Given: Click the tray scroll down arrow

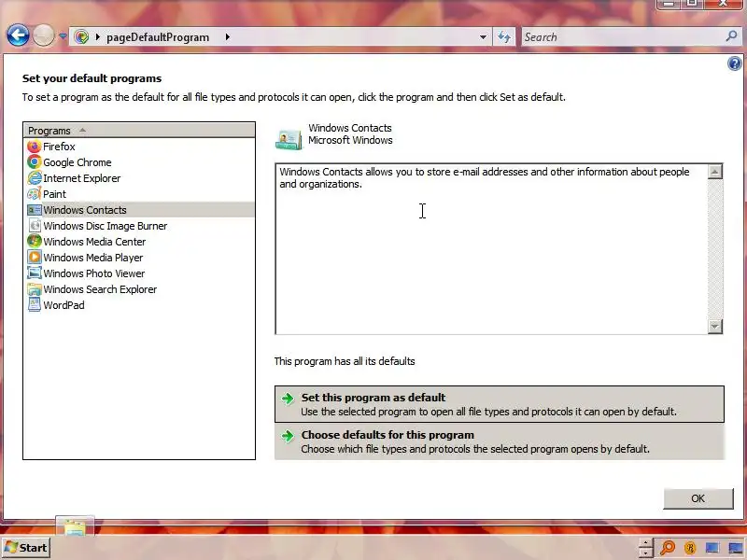Looking at the screenshot, I should point(645,553).
